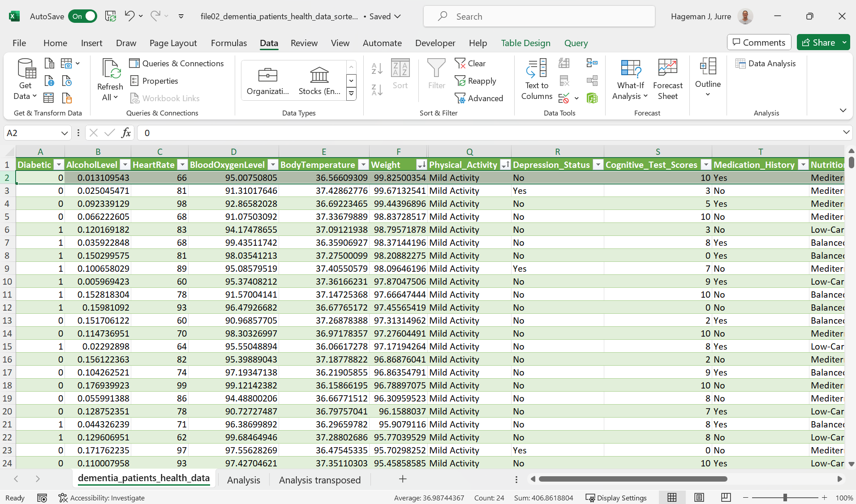Click the Data Analysis button
The height and width of the screenshot is (504, 856).
click(766, 64)
